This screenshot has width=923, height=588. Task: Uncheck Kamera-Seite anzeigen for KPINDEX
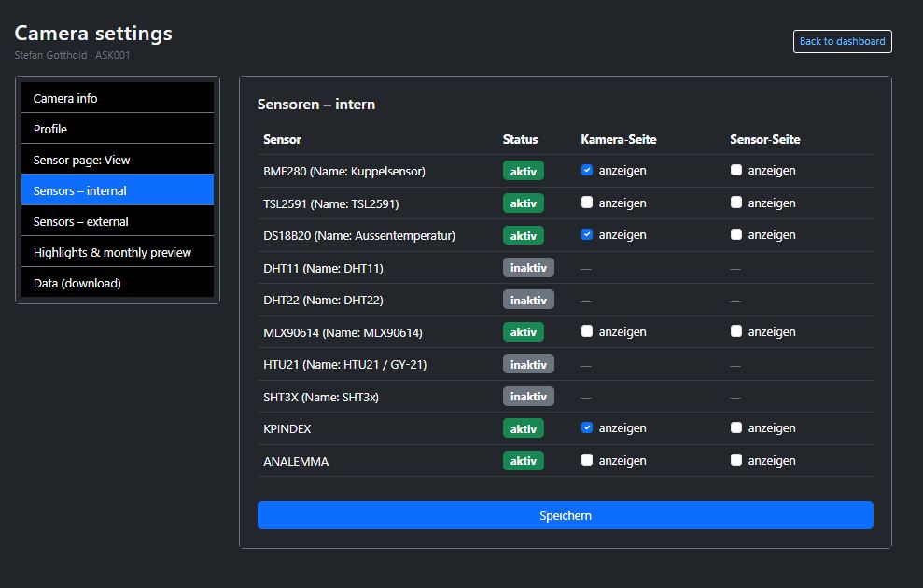(x=587, y=427)
